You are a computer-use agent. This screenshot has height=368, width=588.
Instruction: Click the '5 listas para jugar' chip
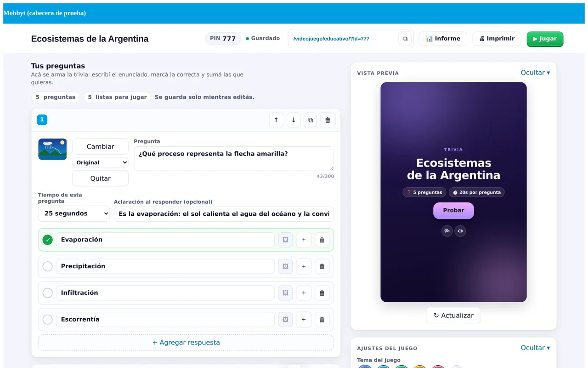pos(117,97)
